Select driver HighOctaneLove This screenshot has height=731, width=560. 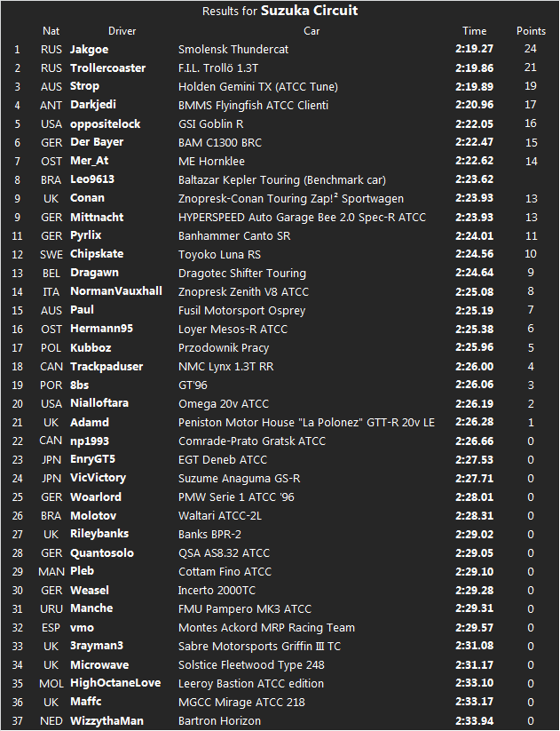[x=114, y=683]
